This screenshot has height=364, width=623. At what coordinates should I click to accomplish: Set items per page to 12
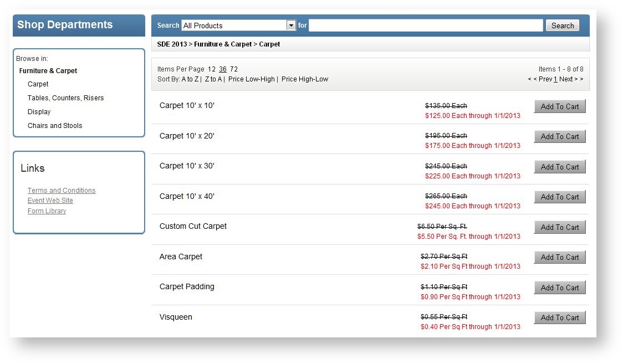tap(212, 69)
